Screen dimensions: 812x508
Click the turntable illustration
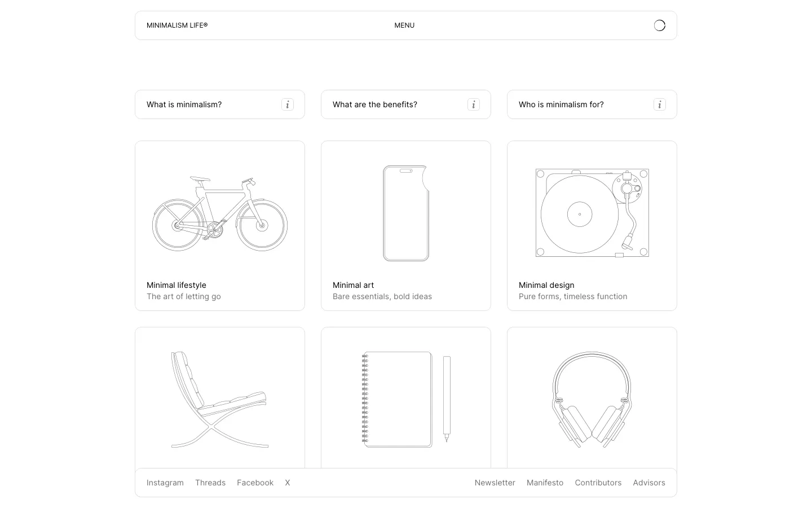592,213
